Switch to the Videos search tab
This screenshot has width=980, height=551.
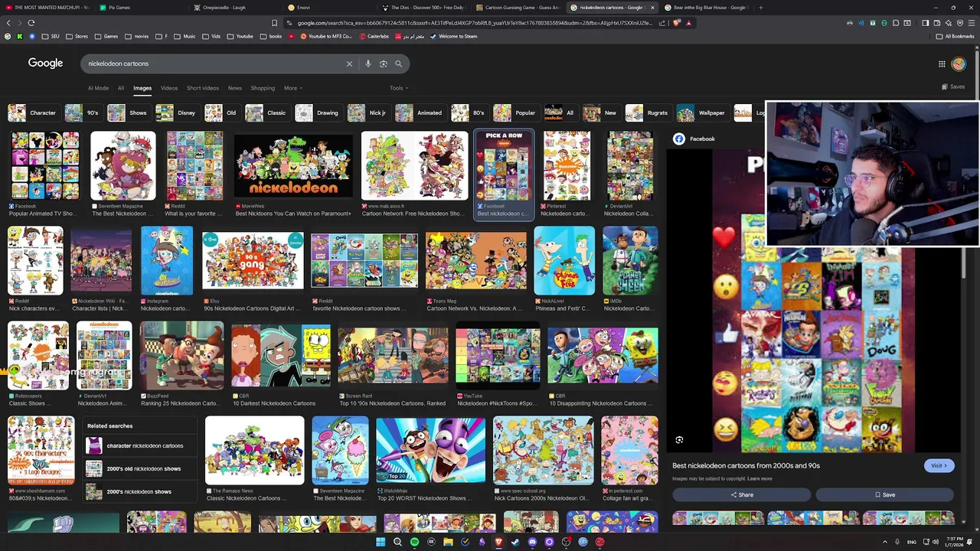click(x=169, y=88)
